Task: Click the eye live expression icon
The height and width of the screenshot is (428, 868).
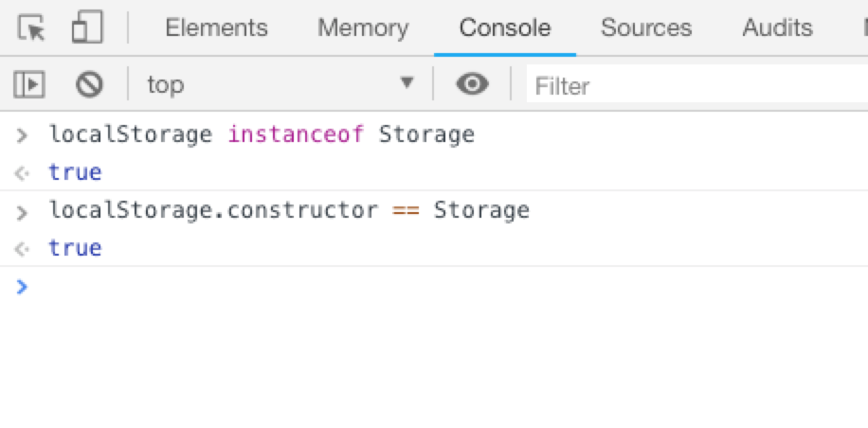Action: (x=472, y=85)
